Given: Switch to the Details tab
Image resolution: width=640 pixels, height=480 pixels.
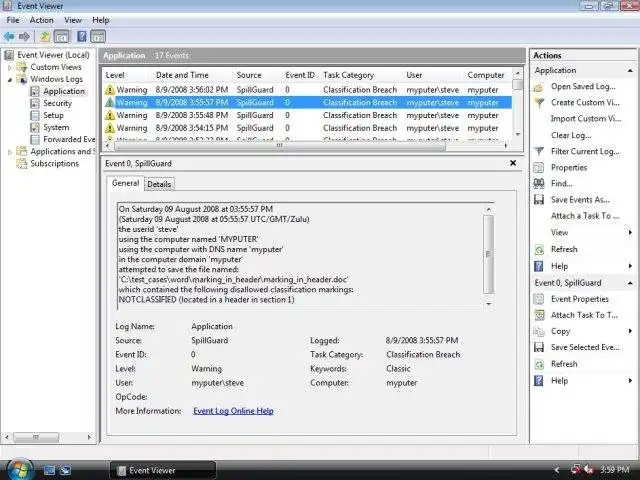Looking at the screenshot, I should 159,184.
